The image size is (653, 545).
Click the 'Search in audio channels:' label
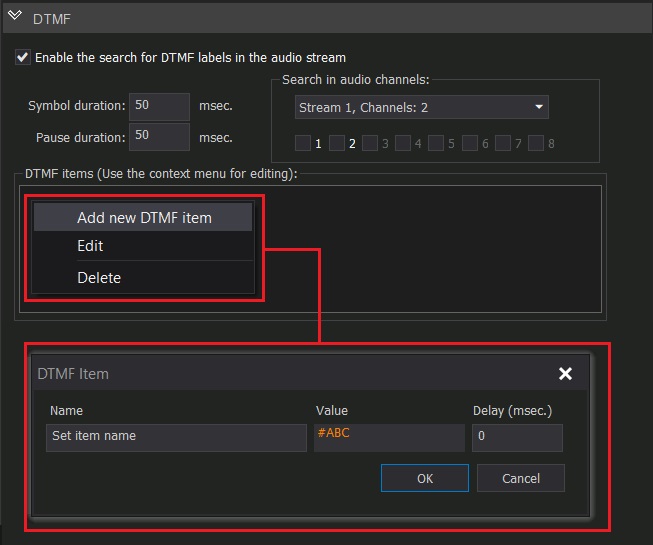(356, 80)
